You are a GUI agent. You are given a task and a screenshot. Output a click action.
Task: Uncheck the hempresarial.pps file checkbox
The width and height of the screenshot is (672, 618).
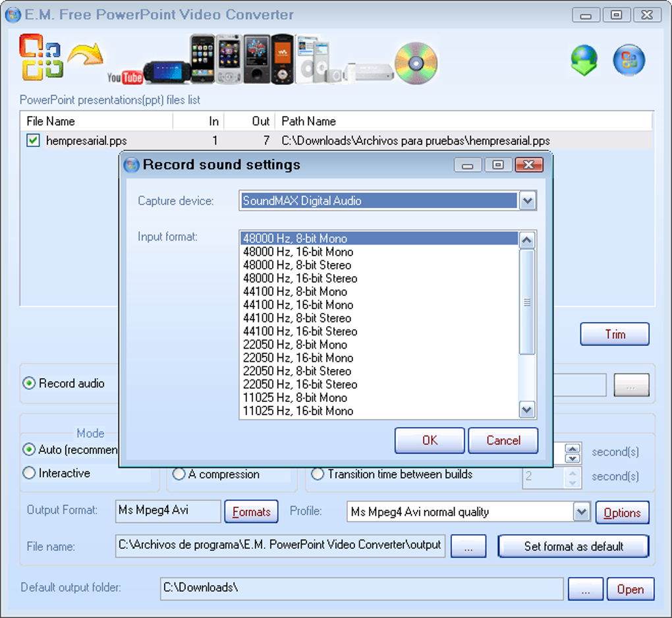(x=33, y=140)
